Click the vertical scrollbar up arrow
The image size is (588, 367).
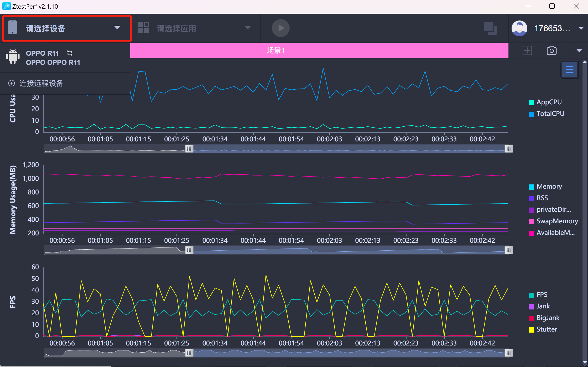(x=585, y=62)
